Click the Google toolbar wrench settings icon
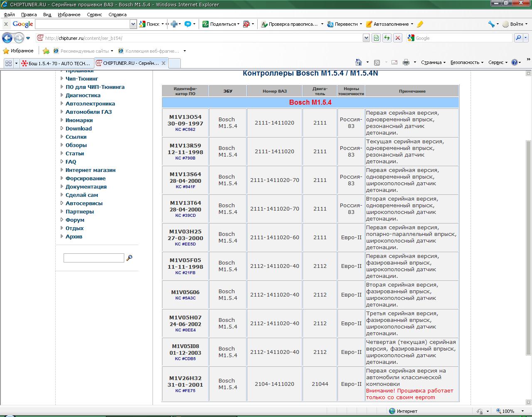This screenshot has width=532, height=417. pyautogui.click(x=492, y=24)
